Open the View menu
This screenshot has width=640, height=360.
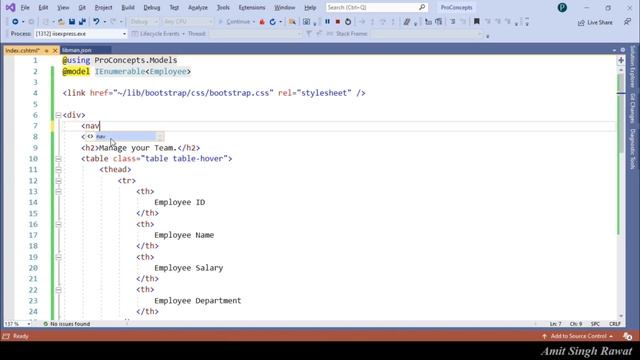pos(63,7)
